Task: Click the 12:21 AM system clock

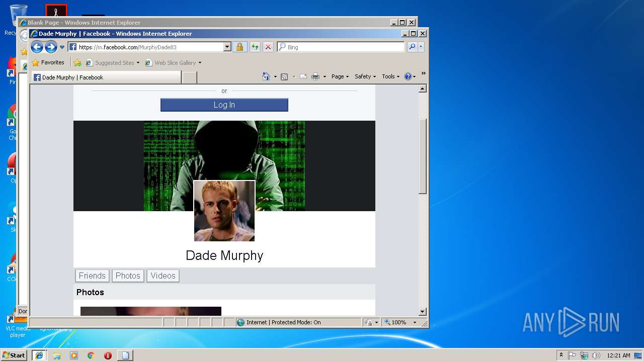Action: point(618,355)
